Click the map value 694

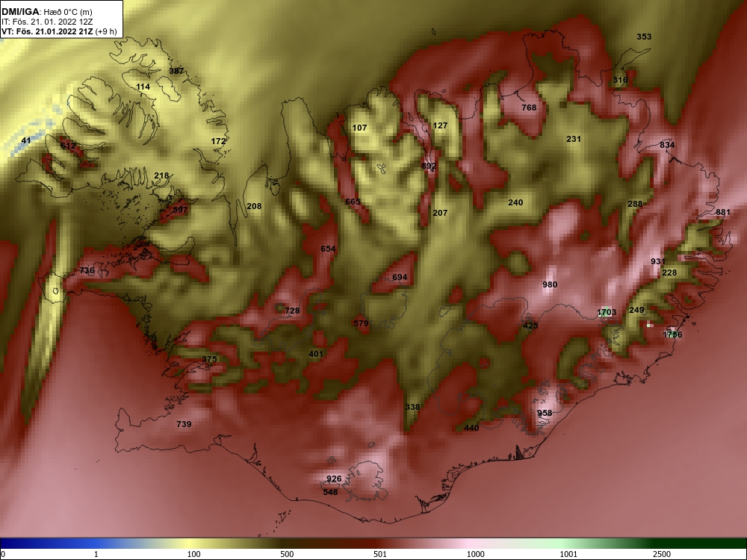[400, 277]
